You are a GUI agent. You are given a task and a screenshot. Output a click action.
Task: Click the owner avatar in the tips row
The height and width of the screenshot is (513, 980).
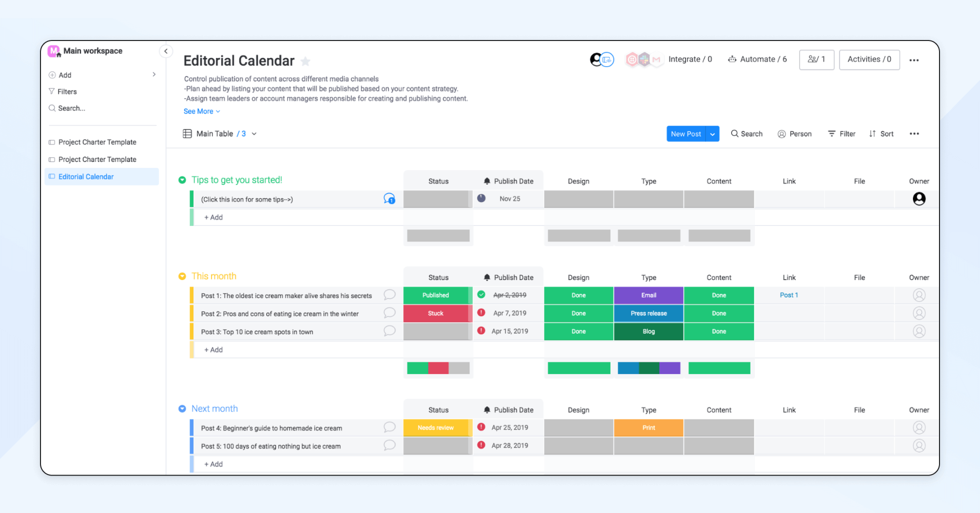[919, 198]
